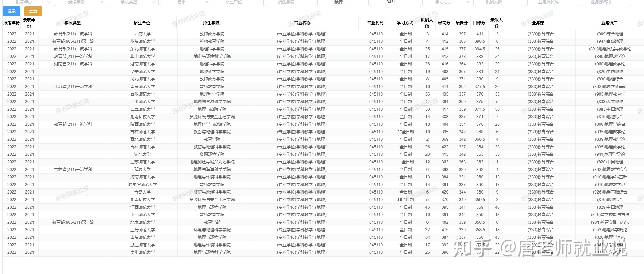Select the 北京师范大学 cell in table
The image size is (644, 274).
pyautogui.click(x=143, y=222)
